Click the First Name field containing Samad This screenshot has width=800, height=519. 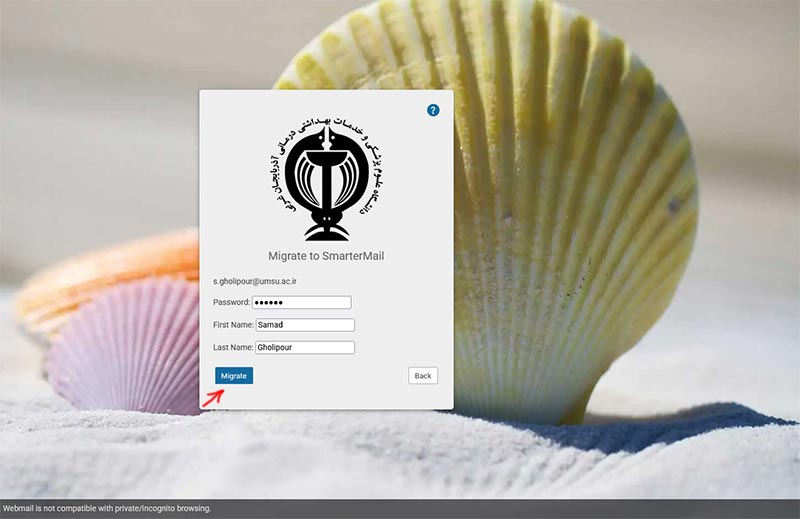point(305,325)
